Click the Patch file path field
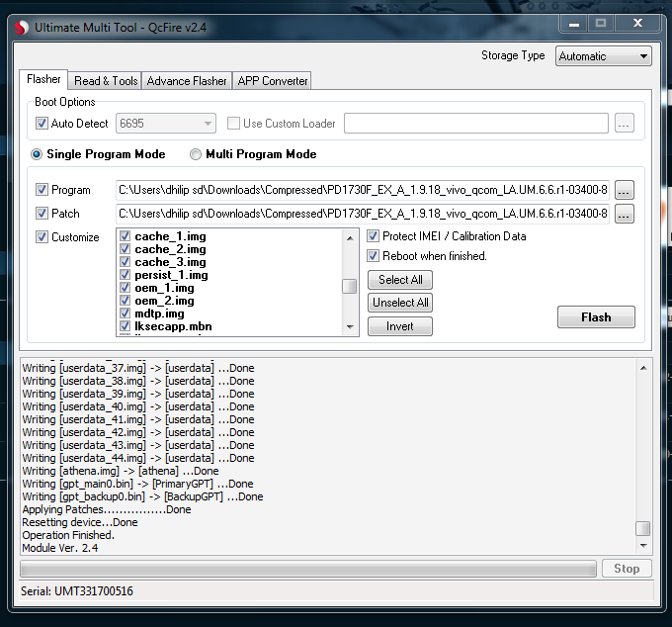Screen dimensions: 672x627 click(363, 214)
